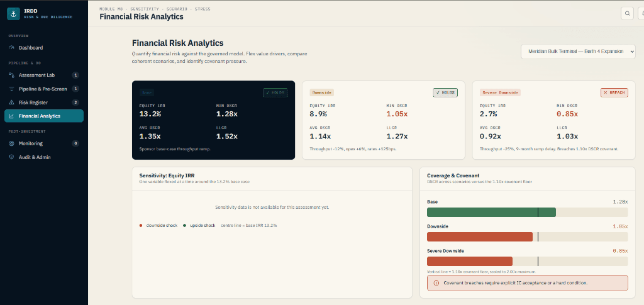This screenshot has width=644, height=305.
Task: Click the IRDD anchor logo icon
Action: pyautogui.click(x=13, y=14)
